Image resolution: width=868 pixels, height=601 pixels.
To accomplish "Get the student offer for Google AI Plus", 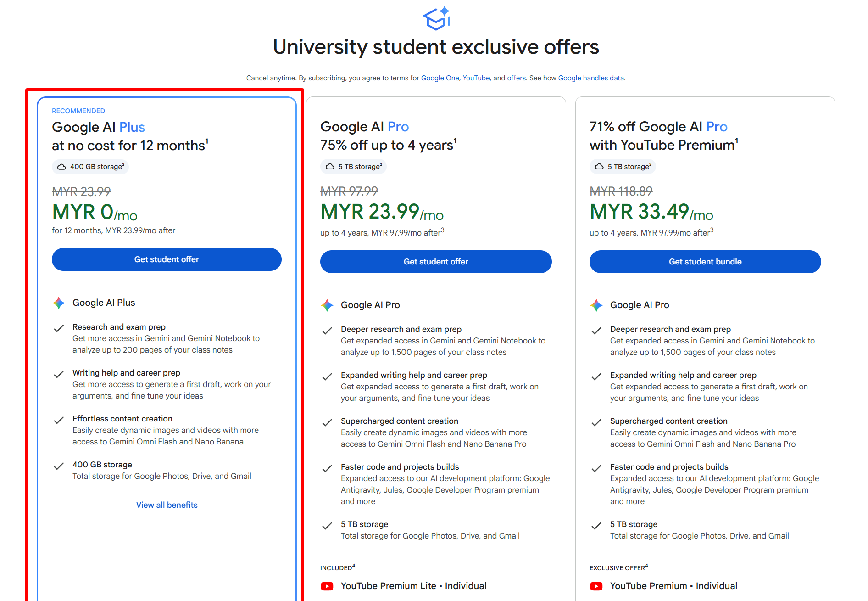I will click(x=167, y=259).
